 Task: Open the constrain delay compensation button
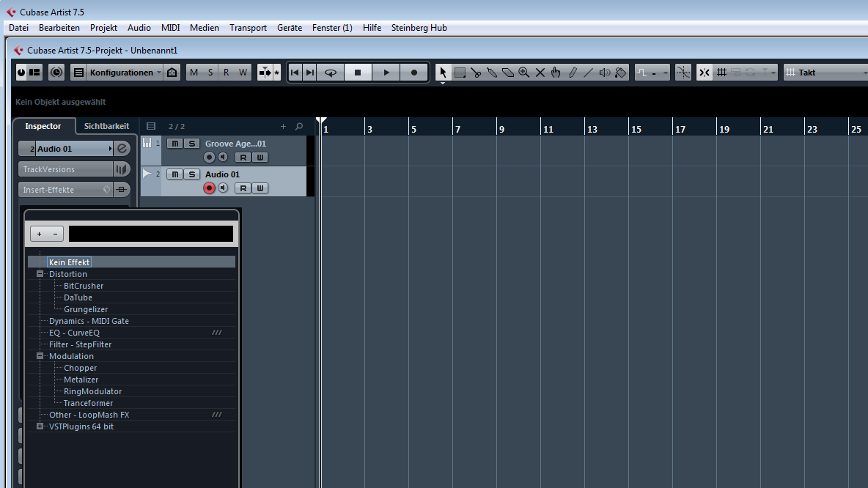click(x=56, y=73)
